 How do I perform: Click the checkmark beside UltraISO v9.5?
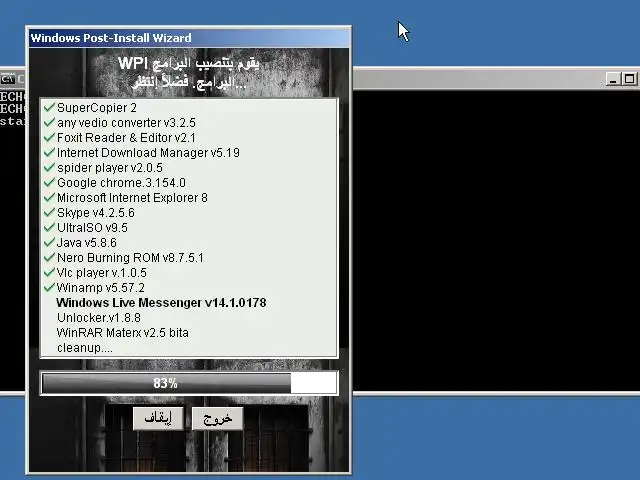[49, 227]
